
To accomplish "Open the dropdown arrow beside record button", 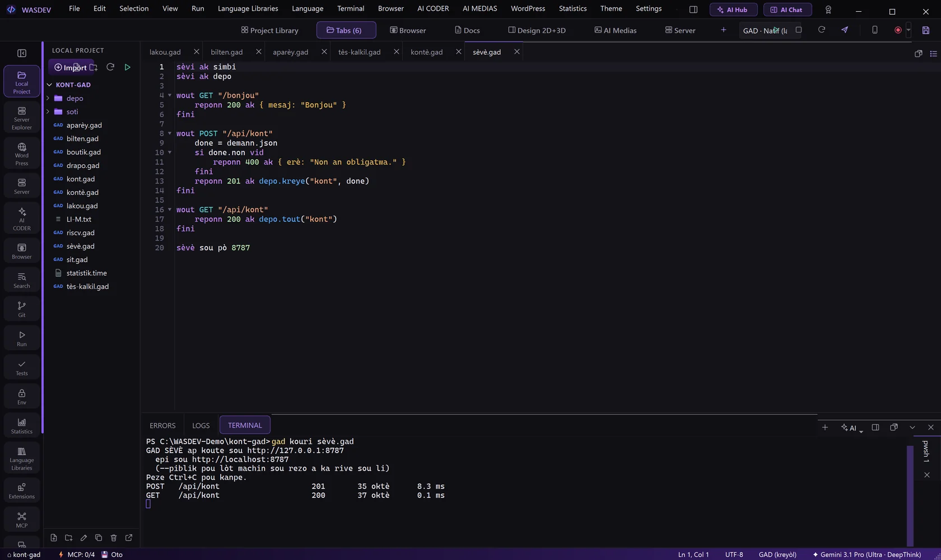I will 909,30.
